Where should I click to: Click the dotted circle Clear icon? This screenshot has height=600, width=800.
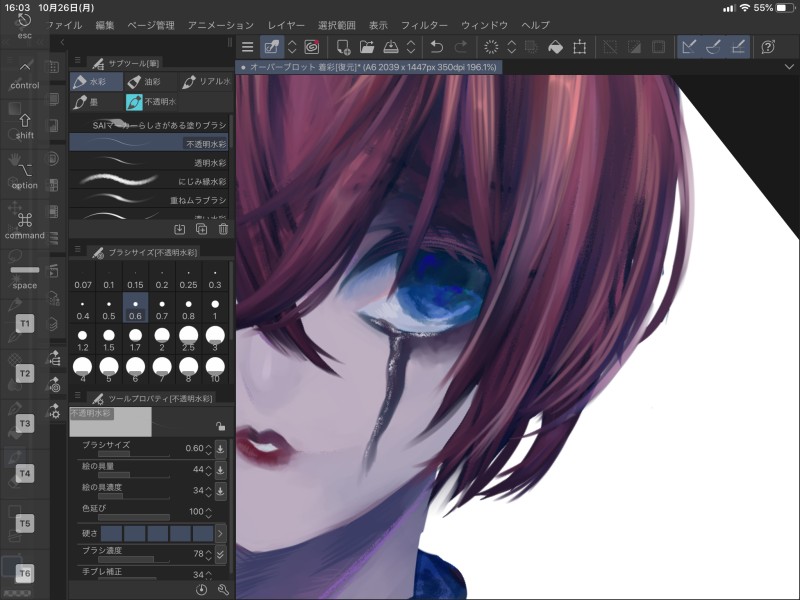click(491, 47)
